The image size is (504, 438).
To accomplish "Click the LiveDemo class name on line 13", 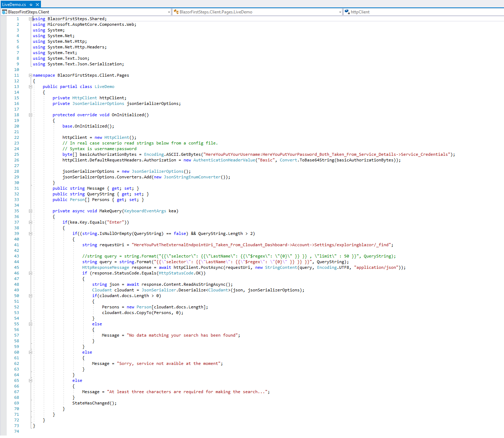I will pos(104,87).
